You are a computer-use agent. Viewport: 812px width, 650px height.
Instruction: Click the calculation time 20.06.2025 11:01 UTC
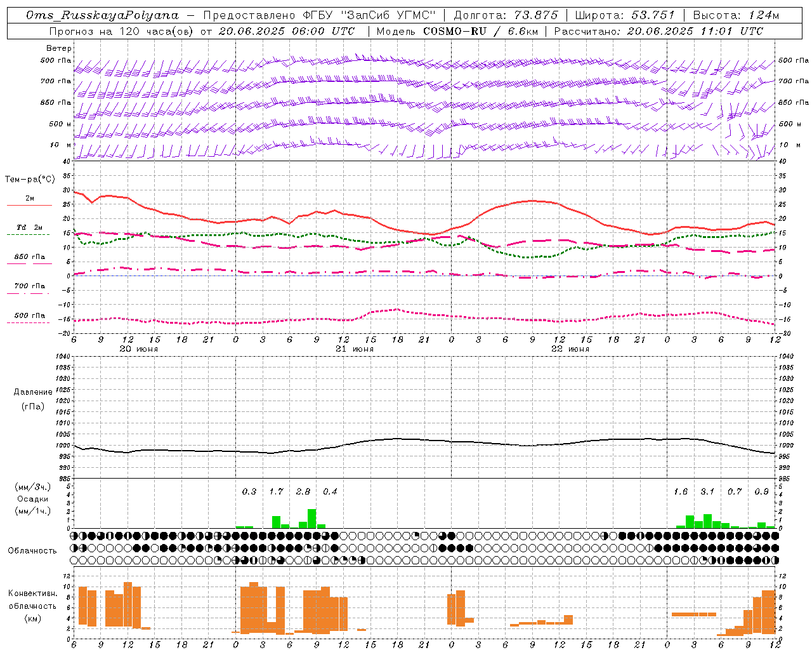click(695, 31)
